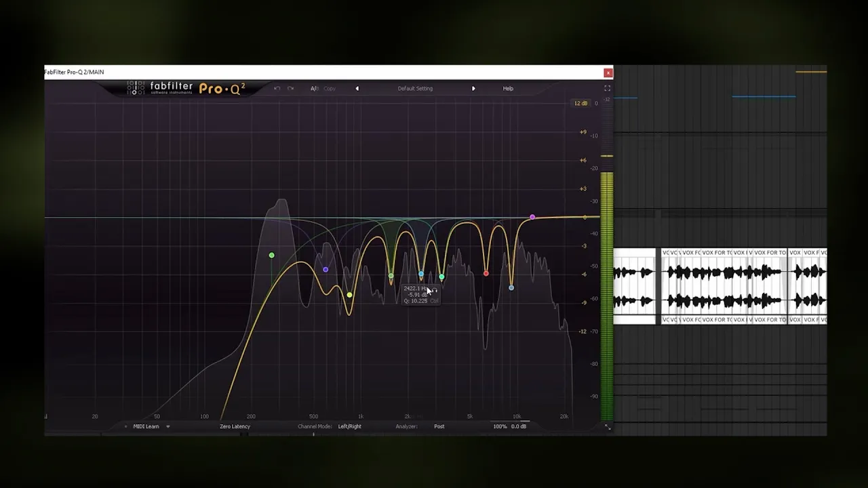Undo the last EQ change
This screenshot has height=488, width=868.
pyautogui.click(x=277, y=88)
